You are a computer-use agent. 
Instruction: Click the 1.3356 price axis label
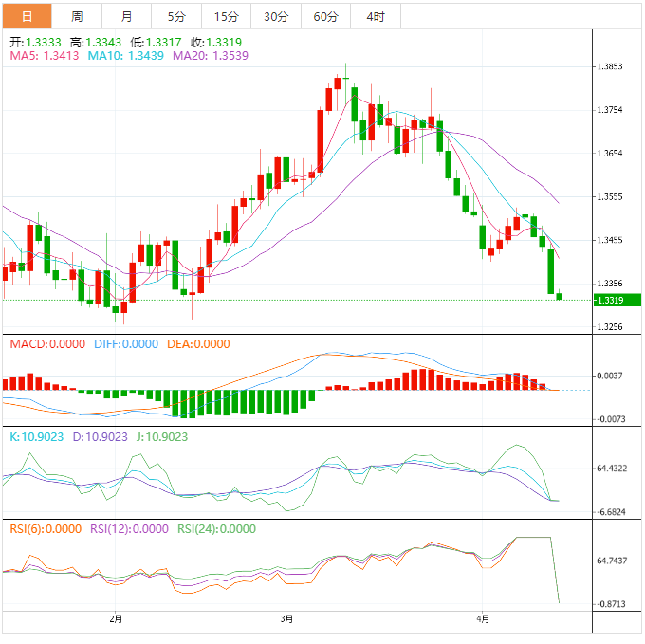coord(610,284)
